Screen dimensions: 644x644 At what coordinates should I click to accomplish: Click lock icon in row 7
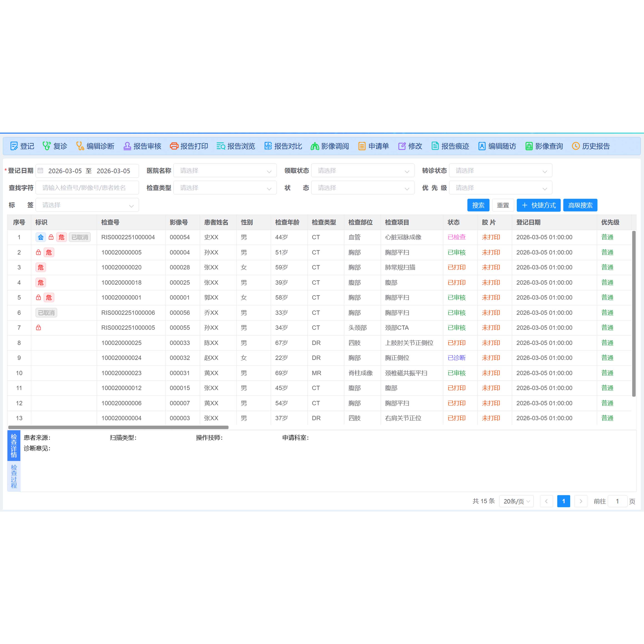pyautogui.click(x=38, y=328)
